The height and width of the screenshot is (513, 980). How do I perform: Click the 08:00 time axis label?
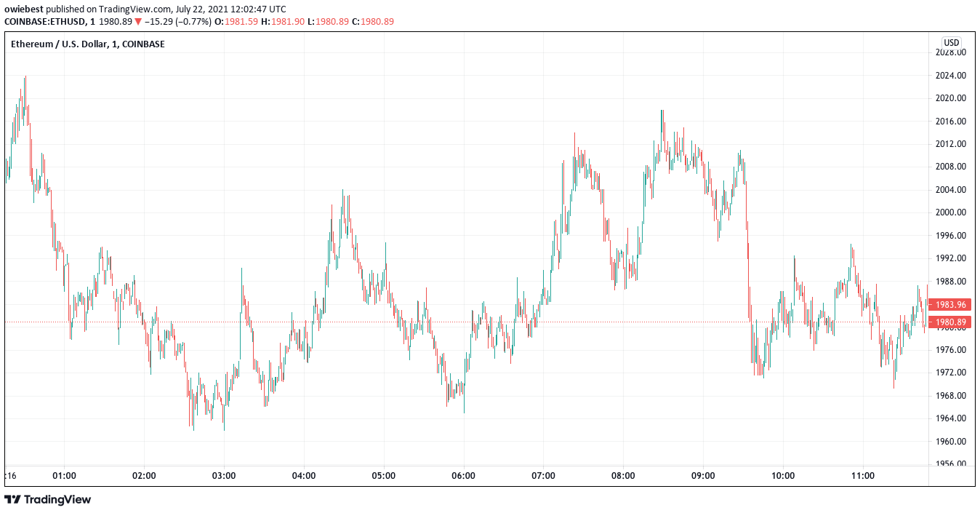point(623,477)
